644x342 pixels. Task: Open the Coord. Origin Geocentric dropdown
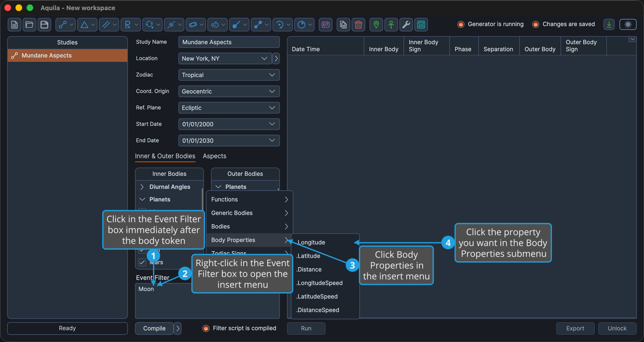coord(229,91)
